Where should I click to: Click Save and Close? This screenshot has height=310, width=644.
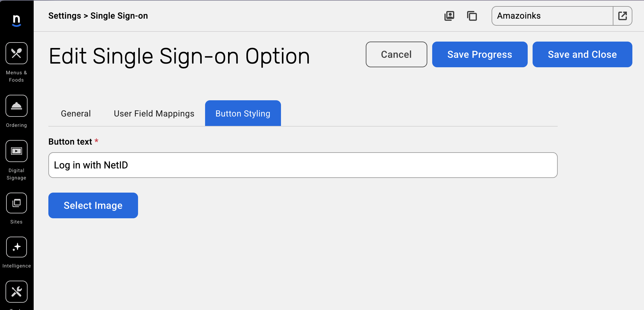point(582,54)
